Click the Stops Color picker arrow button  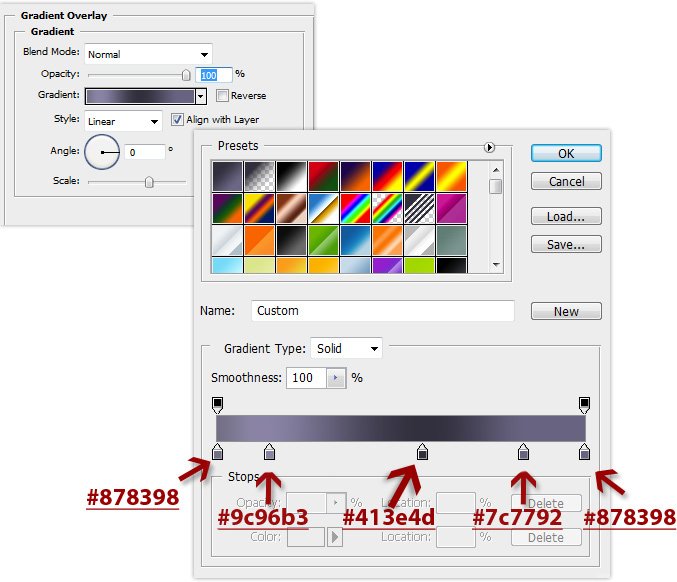pyautogui.click(x=335, y=537)
